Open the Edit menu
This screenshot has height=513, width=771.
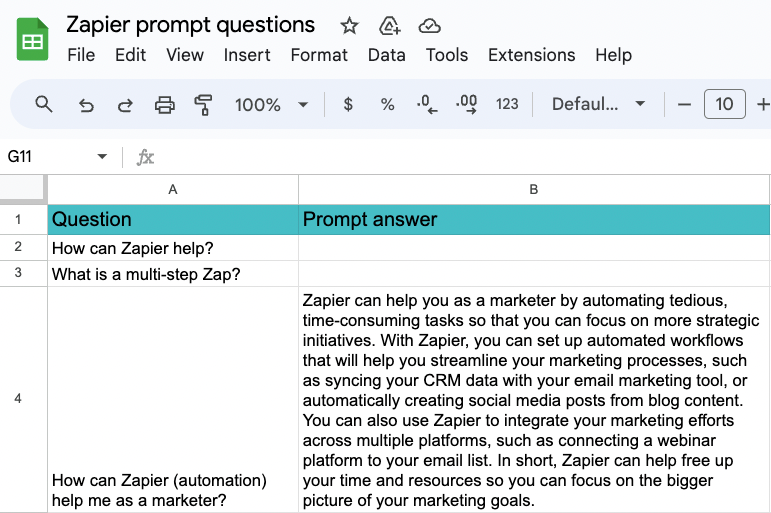click(x=130, y=55)
